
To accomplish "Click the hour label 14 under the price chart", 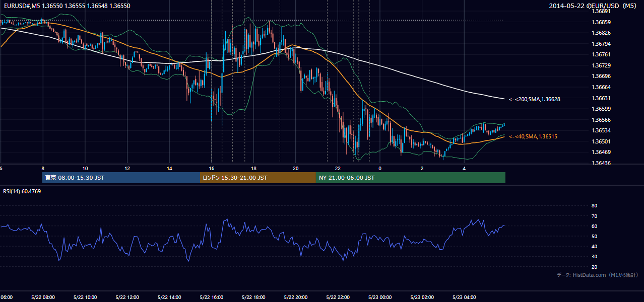I will click(x=169, y=168).
